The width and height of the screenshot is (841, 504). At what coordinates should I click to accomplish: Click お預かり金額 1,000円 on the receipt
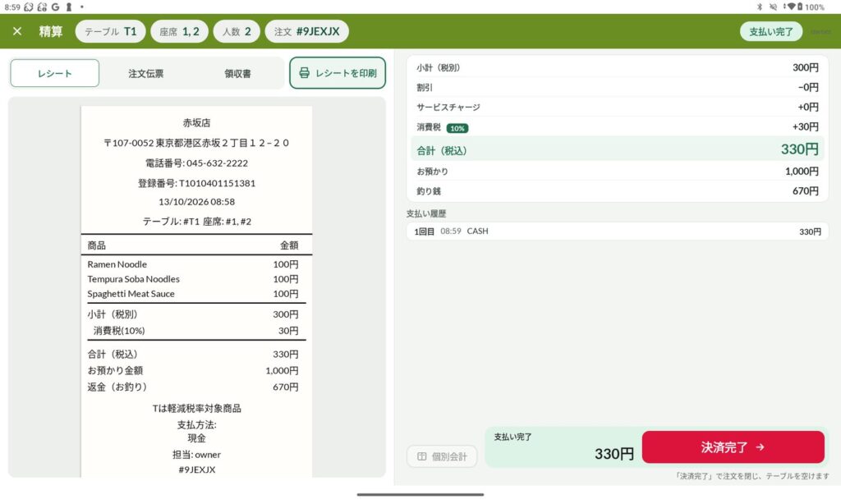[193, 370]
